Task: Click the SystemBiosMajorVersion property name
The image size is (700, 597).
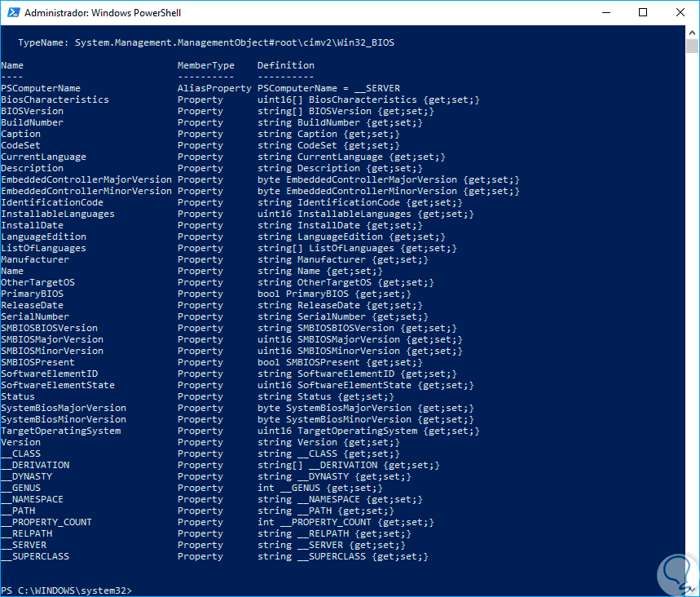Action: [x=64, y=409]
